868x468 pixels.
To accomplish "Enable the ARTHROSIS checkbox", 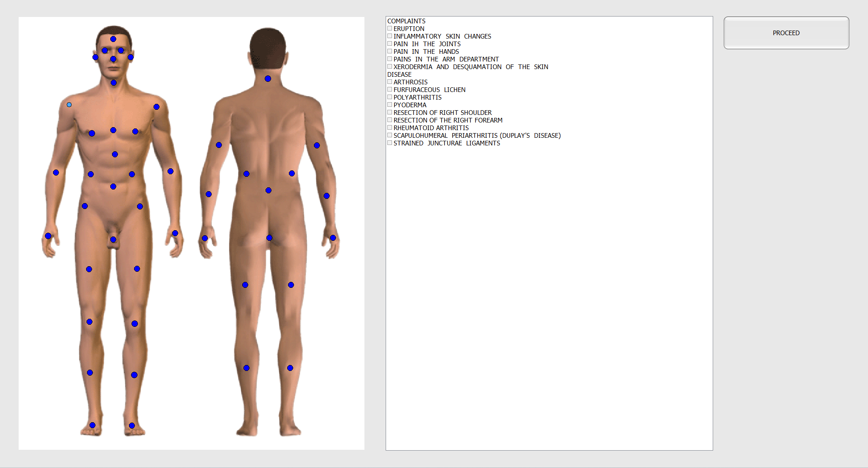I will 389,82.
